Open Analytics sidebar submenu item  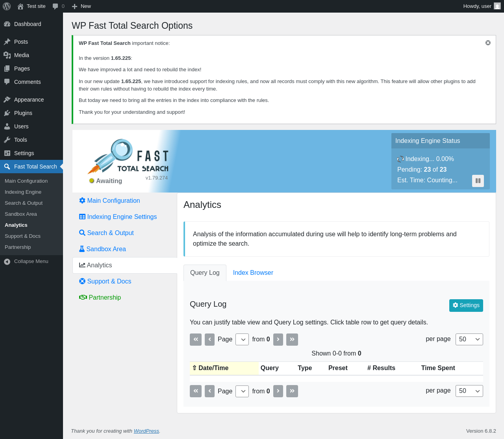coord(31,225)
